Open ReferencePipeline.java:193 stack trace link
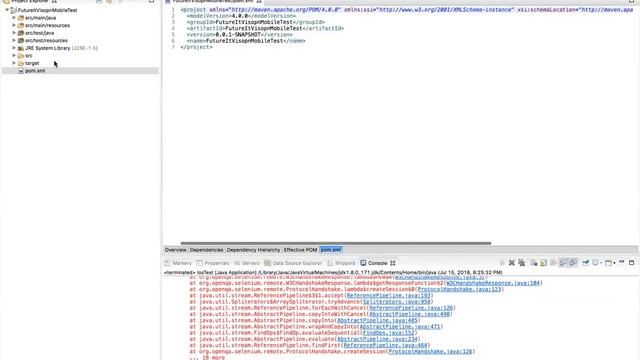 (388, 296)
